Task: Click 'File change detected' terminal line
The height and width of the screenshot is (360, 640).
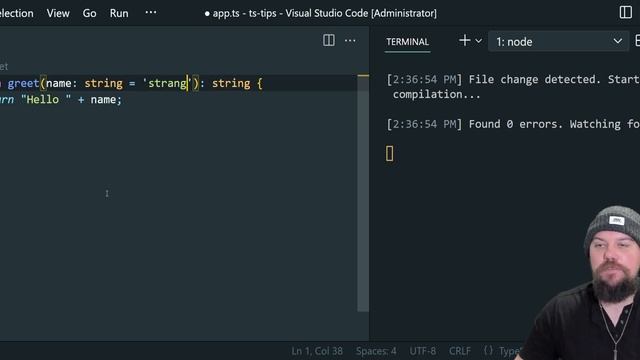Action: pos(535,79)
